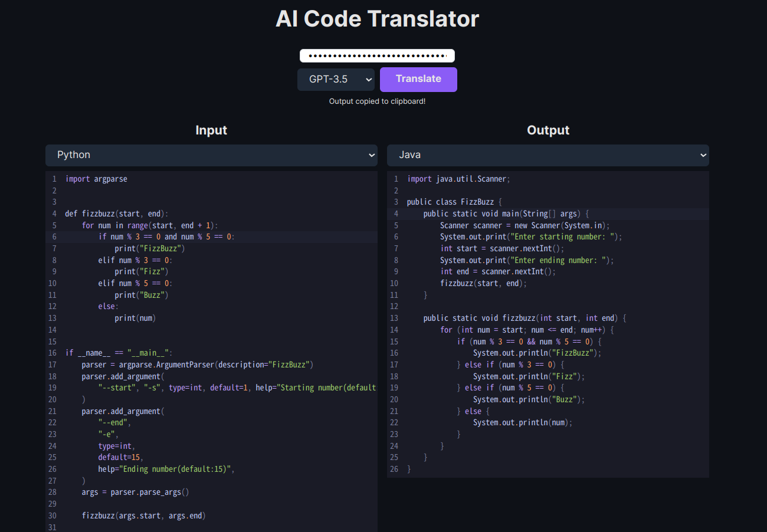
Task: Click the API key password field
Action: (377, 55)
